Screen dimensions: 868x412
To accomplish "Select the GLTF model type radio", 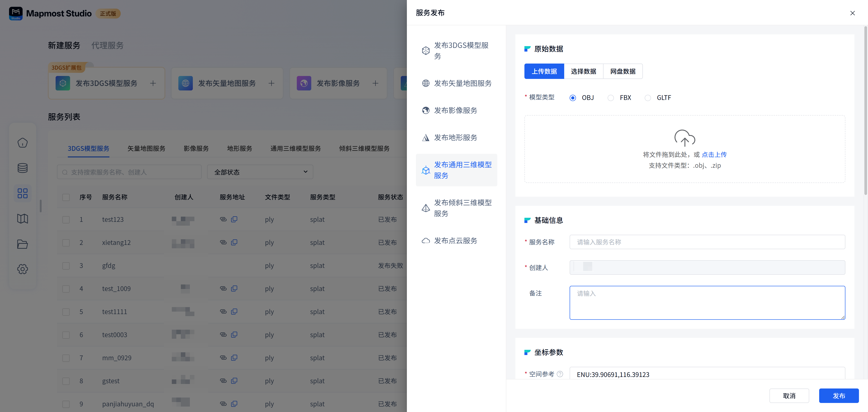I will click(x=648, y=98).
